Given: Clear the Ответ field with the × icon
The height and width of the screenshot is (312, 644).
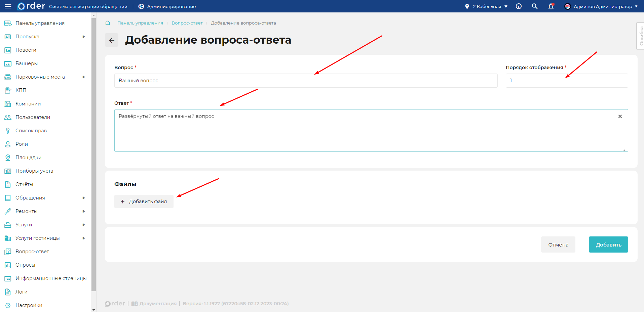Looking at the screenshot, I should point(620,116).
